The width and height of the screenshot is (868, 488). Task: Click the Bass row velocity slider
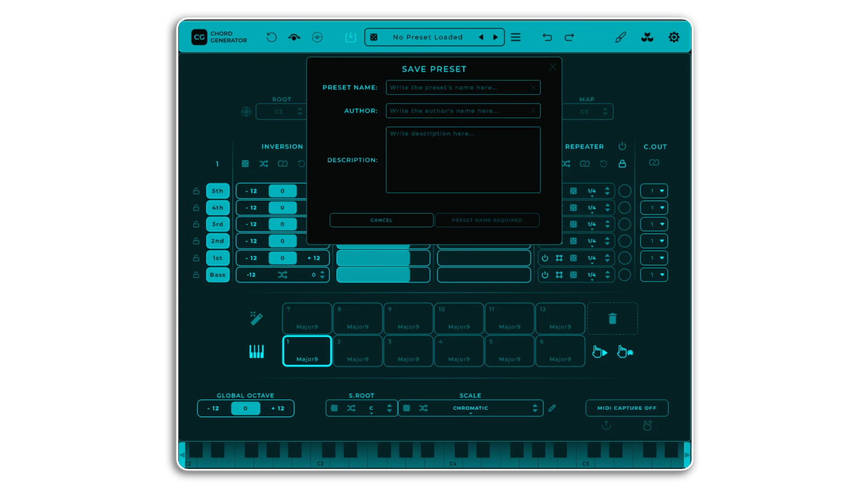pyautogui.click(x=383, y=275)
